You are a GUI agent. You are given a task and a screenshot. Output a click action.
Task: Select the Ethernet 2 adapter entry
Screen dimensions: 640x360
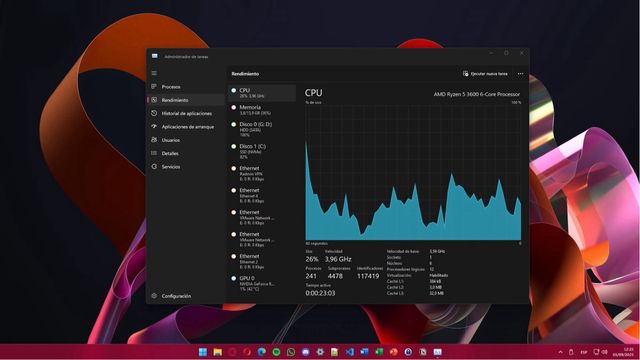[x=262, y=262]
